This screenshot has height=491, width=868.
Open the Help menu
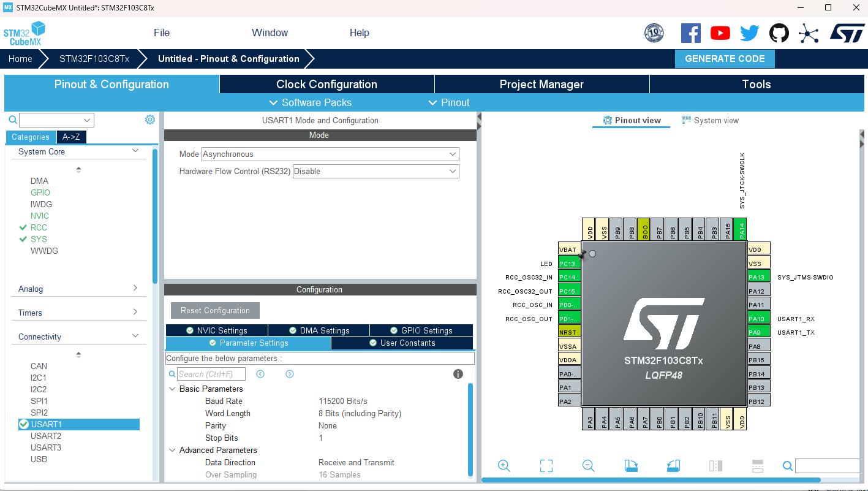click(360, 33)
